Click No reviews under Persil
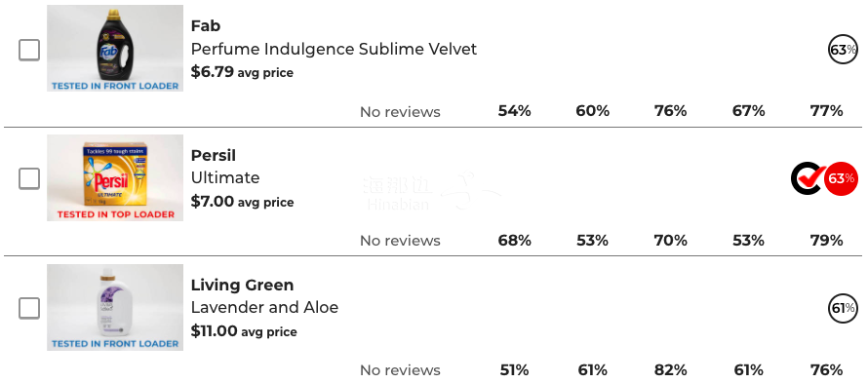The image size is (868, 383). (x=400, y=241)
